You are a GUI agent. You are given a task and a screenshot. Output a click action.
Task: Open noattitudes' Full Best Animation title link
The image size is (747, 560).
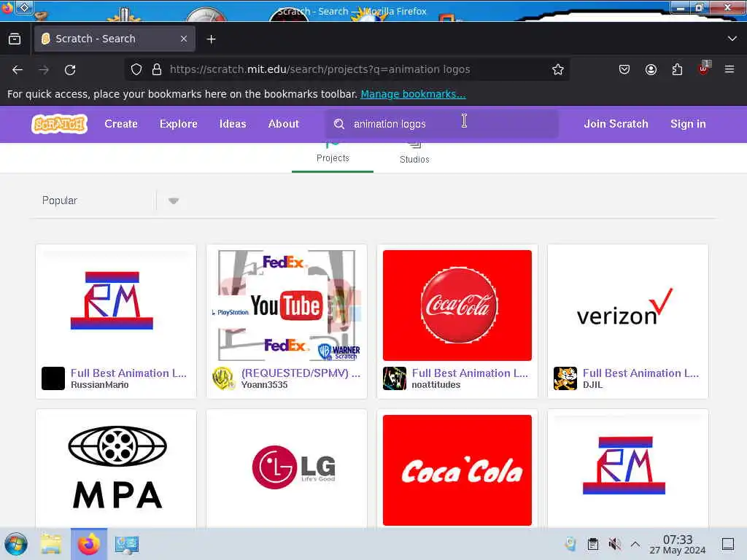click(470, 373)
